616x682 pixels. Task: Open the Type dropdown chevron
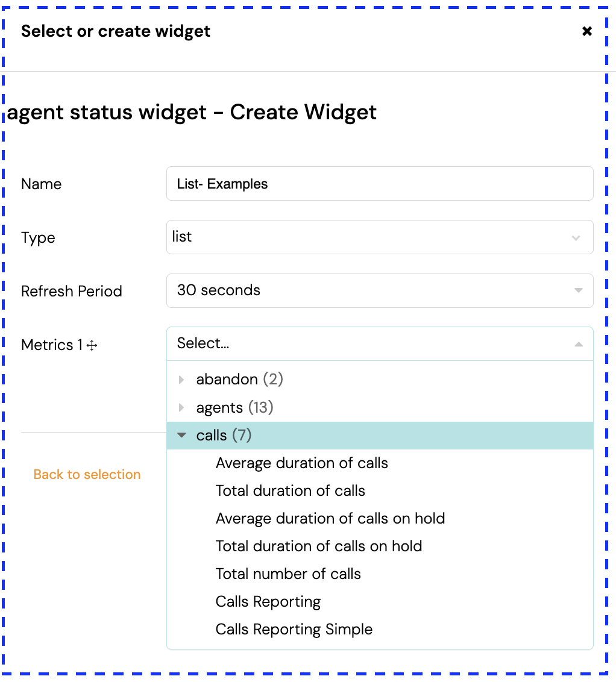(576, 237)
